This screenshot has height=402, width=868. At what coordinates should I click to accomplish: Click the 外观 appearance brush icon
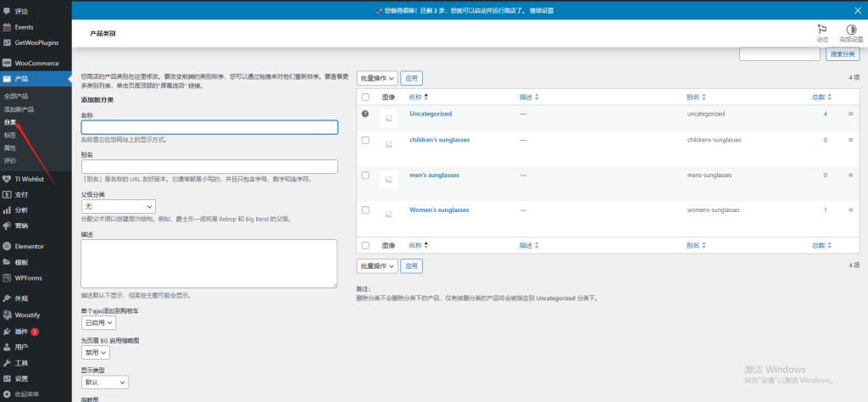(7, 299)
